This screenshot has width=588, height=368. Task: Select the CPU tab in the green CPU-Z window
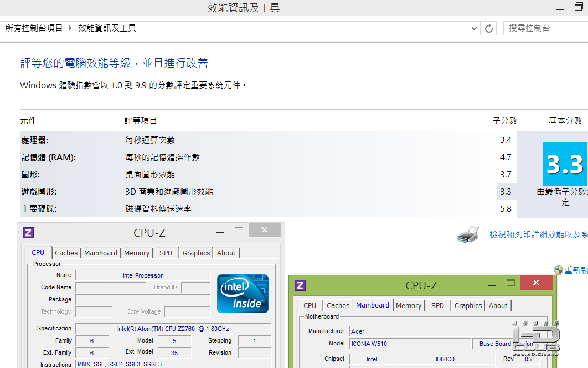pyautogui.click(x=310, y=306)
